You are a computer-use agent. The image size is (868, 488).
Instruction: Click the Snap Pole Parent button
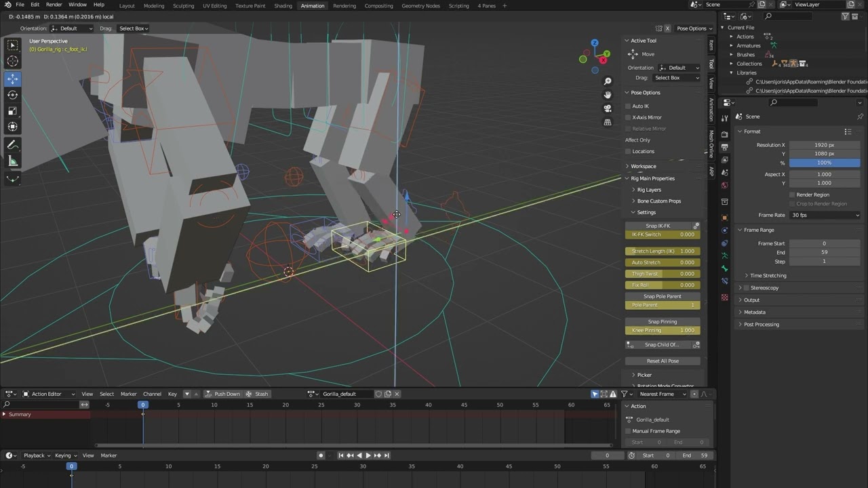[x=663, y=296]
